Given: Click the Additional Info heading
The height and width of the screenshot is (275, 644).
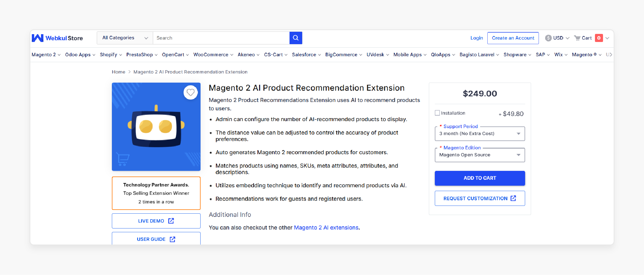Looking at the screenshot, I should (230, 215).
